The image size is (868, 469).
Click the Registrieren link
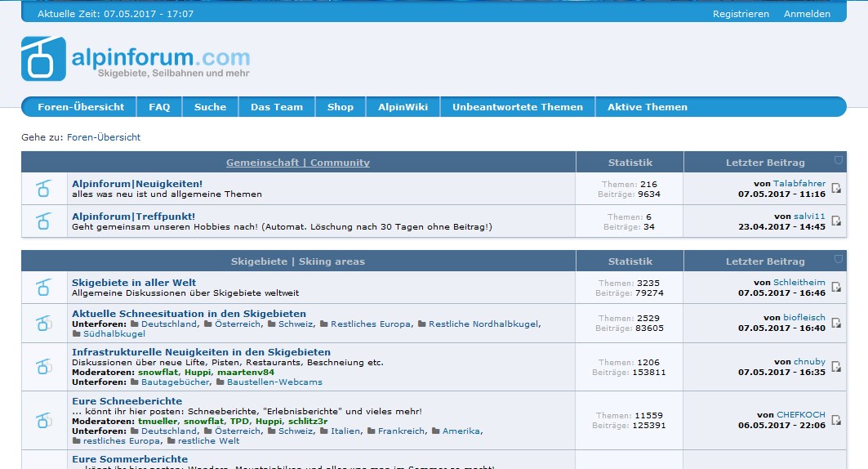point(741,14)
